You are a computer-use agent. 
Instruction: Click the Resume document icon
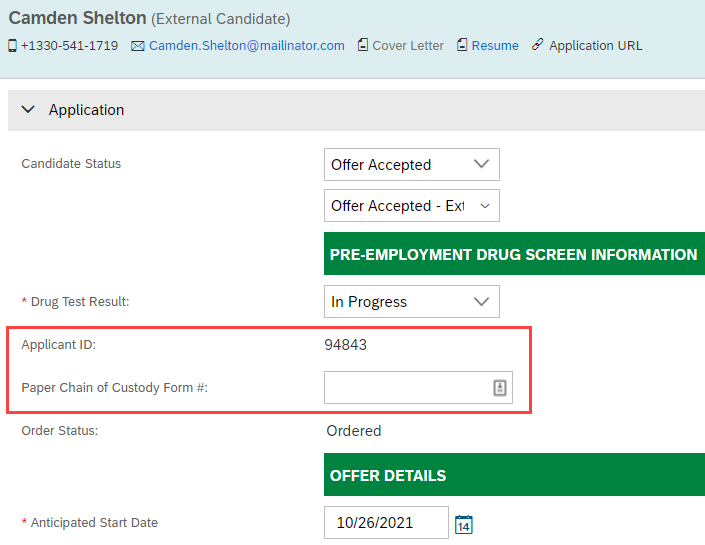[x=462, y=45]
